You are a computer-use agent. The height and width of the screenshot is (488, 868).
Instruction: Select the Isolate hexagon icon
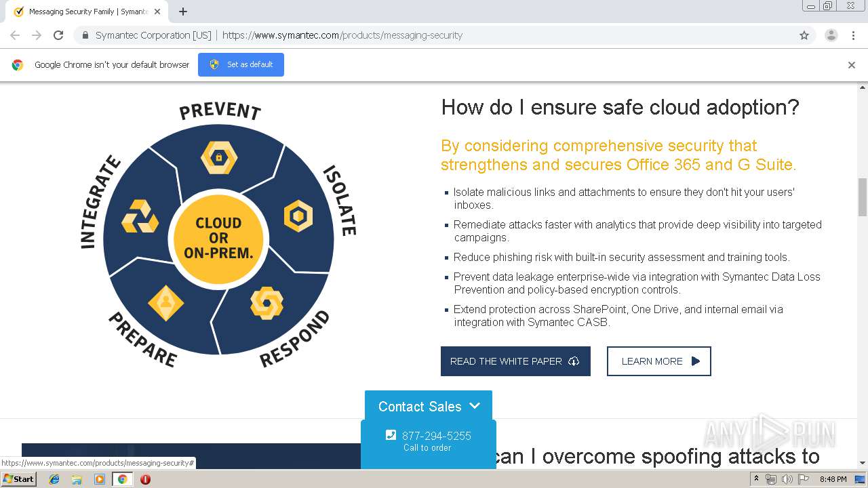click(298, 216)
